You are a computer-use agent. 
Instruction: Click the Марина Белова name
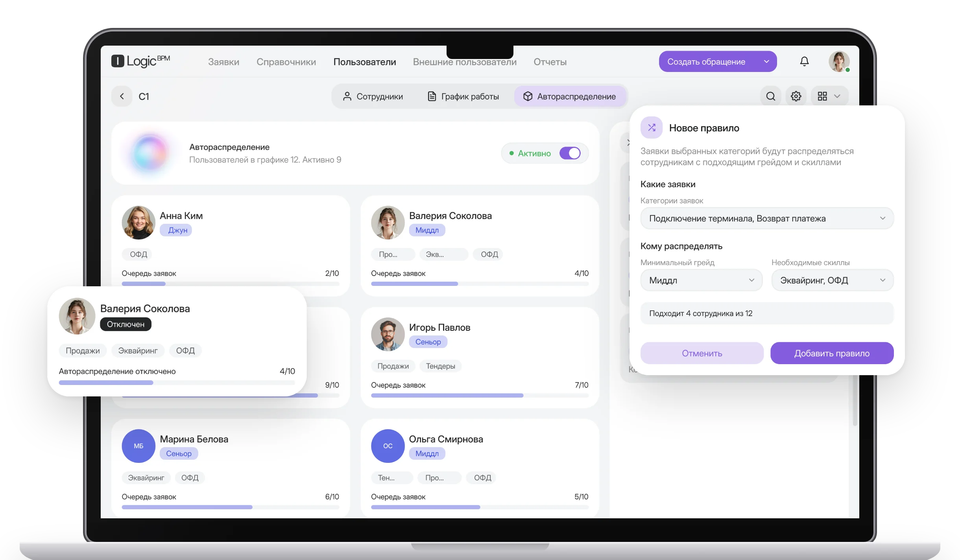pyautogui.click(x=194, y=439)
